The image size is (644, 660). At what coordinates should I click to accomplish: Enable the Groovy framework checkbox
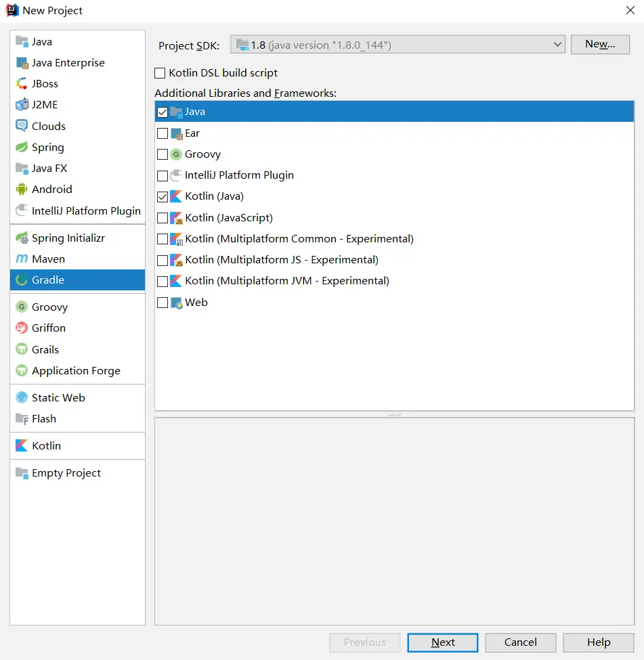pos(163,154)
